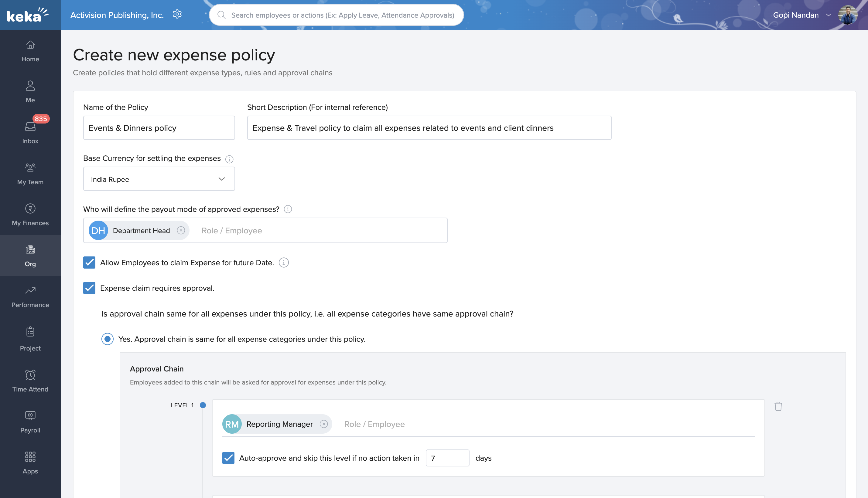Click the Keka logo
This screenshot has width=868, height=498.
coord(27,15)
